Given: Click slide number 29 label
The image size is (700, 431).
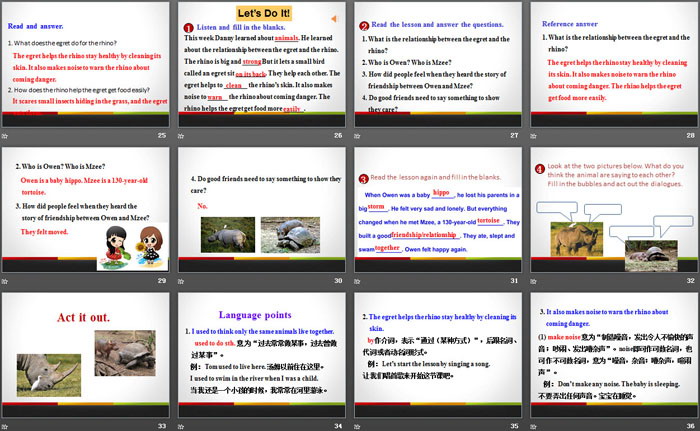Looking at the screenshot, I should 162,280.
